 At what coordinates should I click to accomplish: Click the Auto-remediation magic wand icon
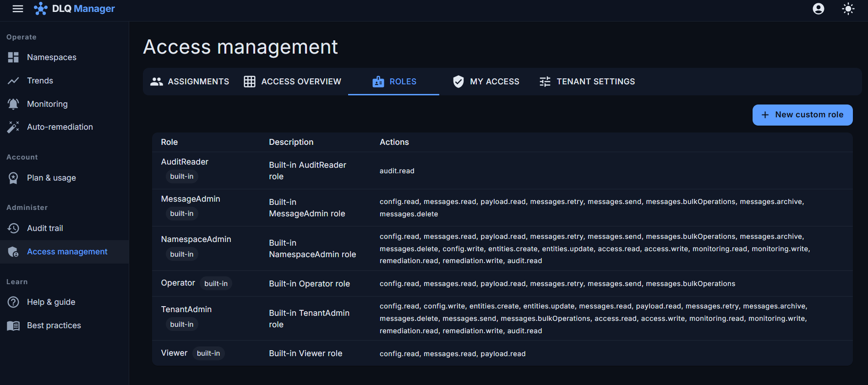click(13, 127)
